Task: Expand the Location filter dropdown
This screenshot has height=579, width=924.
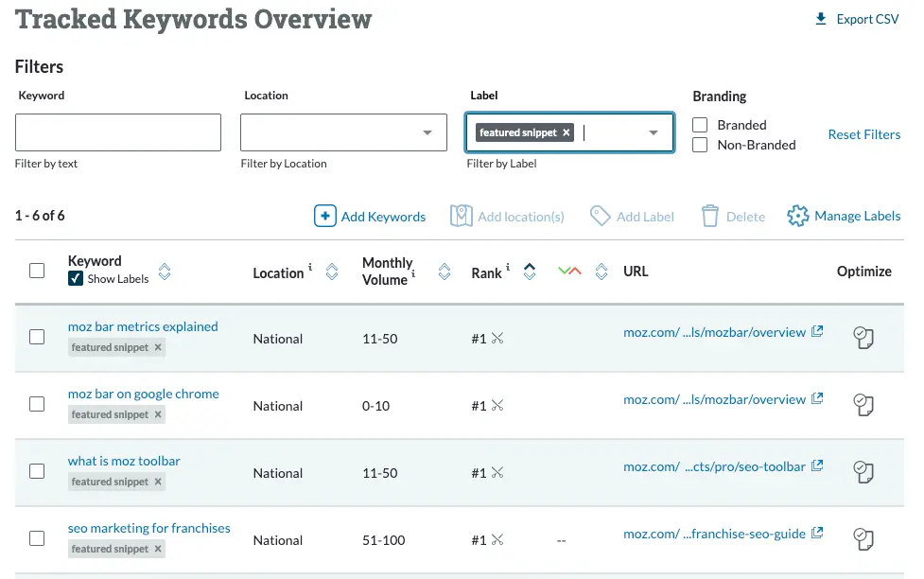Action: (427, 133)
